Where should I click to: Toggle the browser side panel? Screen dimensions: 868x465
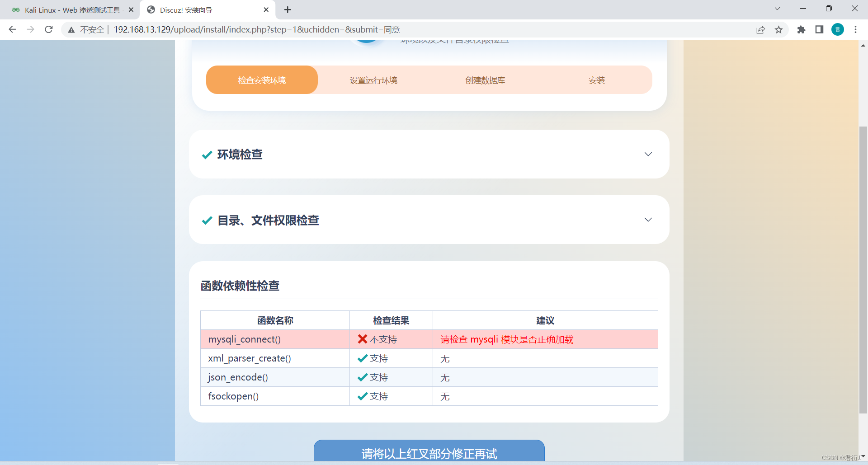point(819,30)
